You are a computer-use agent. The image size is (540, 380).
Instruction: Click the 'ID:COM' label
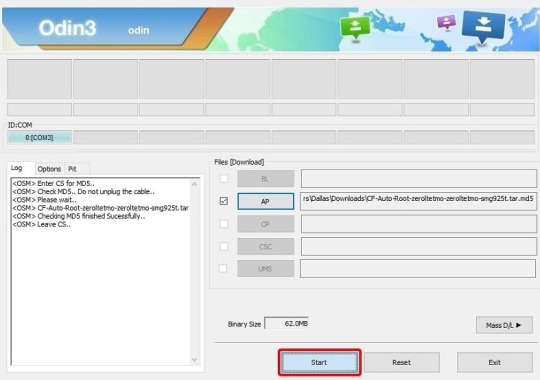pyautogui.click(x=20, y=125)
